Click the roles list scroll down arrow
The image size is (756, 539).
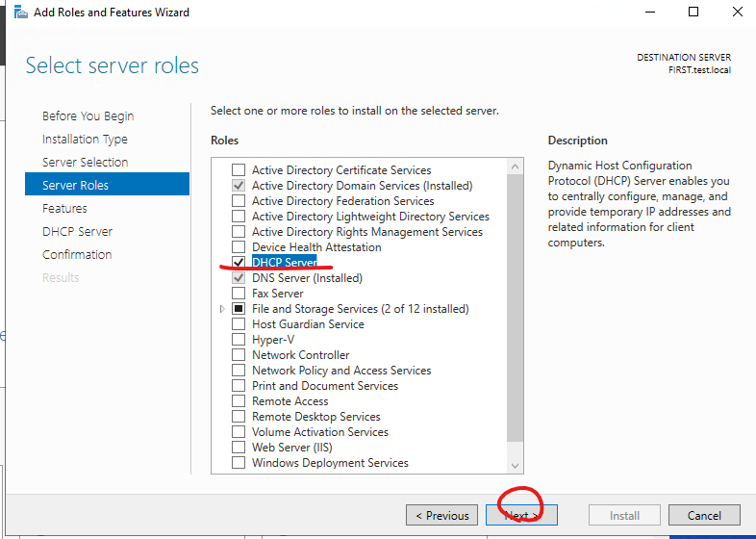pyautogui.click(x=515, y=466)
